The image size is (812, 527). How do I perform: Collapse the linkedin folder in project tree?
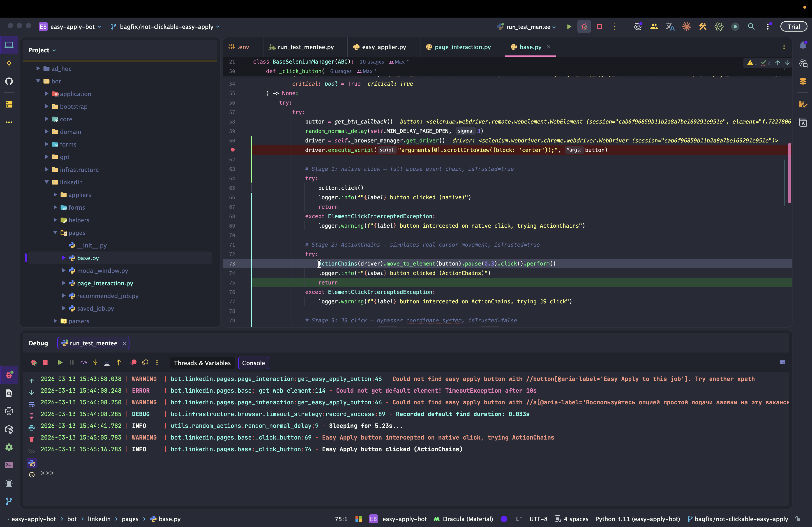[47, 182]
